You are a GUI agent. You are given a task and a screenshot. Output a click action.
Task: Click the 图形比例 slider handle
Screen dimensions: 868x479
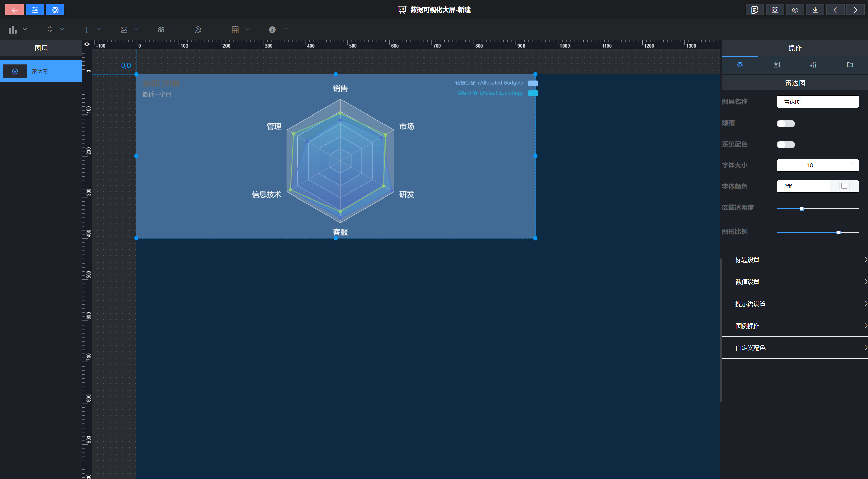[839, 232]
